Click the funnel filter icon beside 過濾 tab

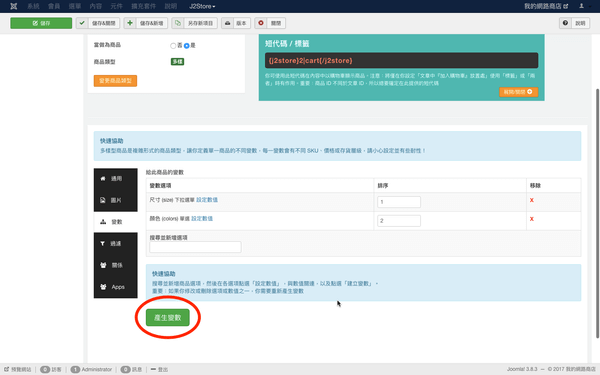tap(103, 243)
